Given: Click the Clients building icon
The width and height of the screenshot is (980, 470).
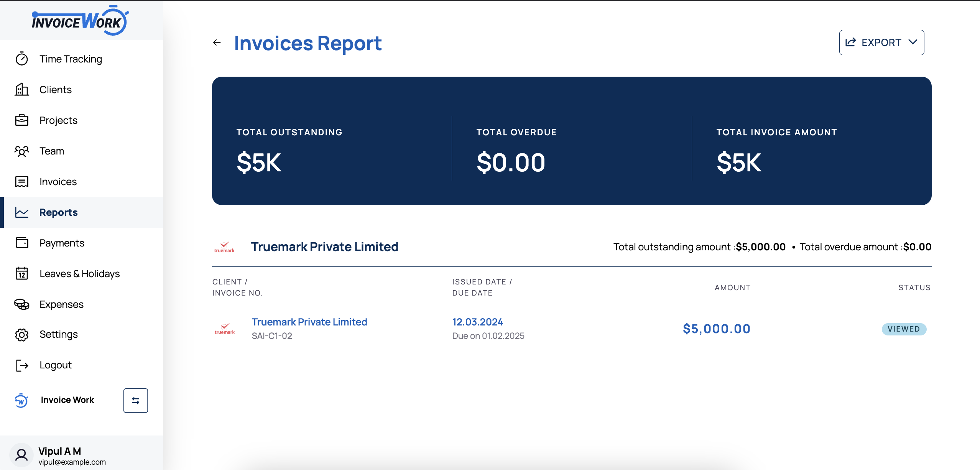Looking at the screenshot, I should [22, 89].
